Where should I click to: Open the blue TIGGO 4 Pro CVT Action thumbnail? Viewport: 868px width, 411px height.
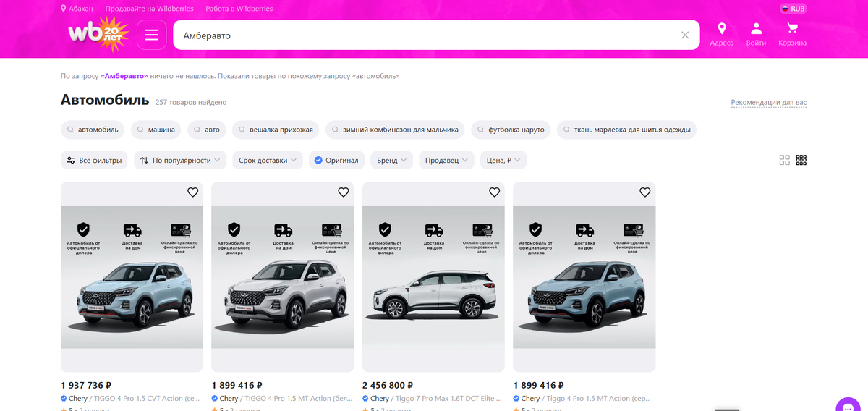pos(132,277)
